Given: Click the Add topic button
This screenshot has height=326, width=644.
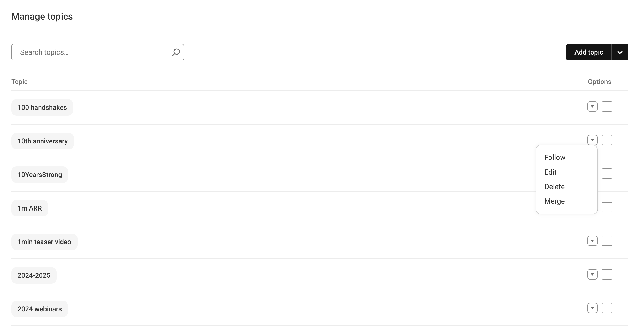Looking at the screenshot, I should click(x=588, y=52).
